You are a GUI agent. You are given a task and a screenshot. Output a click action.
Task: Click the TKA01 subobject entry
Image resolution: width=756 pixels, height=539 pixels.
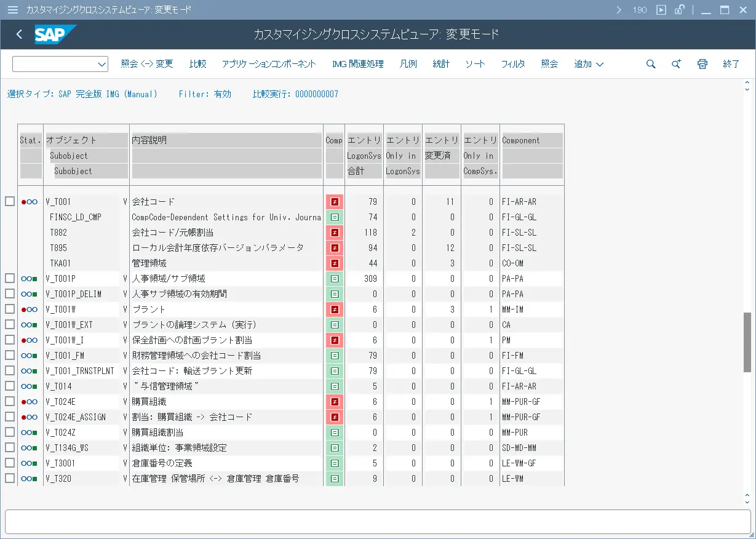[60, 263]
